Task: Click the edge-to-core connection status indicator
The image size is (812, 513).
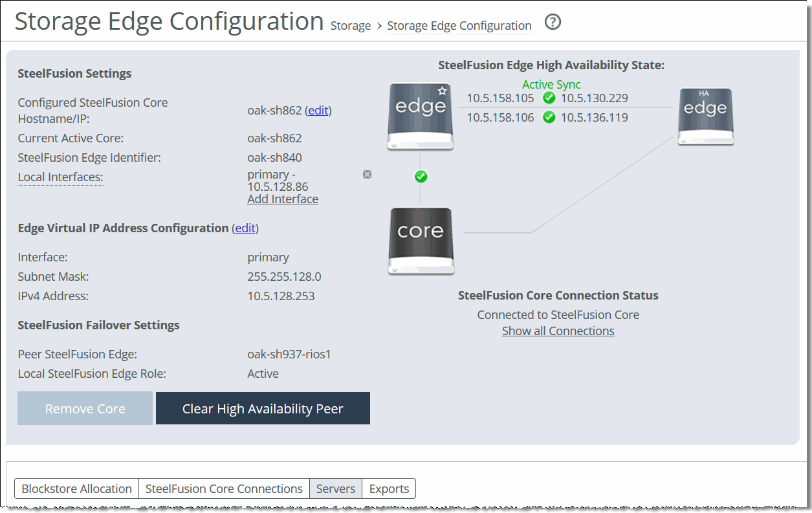Action: click(421, 176)
